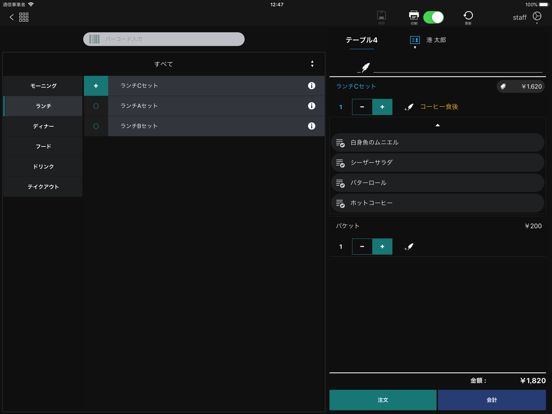Open the table grid view icon
Screen dimensions: 552x414
24,17
